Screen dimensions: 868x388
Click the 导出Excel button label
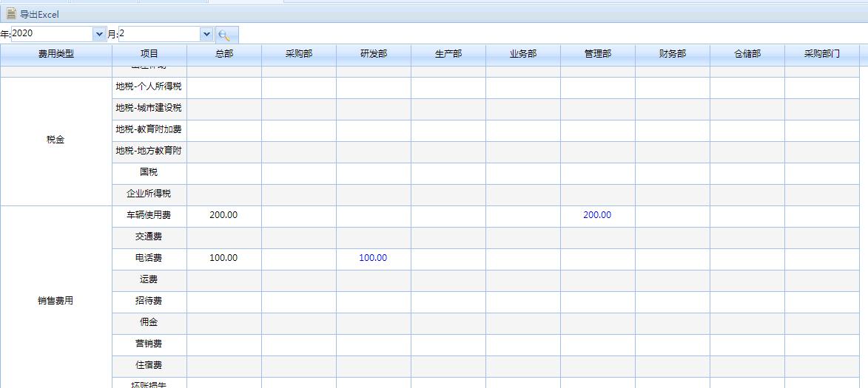tap(38, 14)
